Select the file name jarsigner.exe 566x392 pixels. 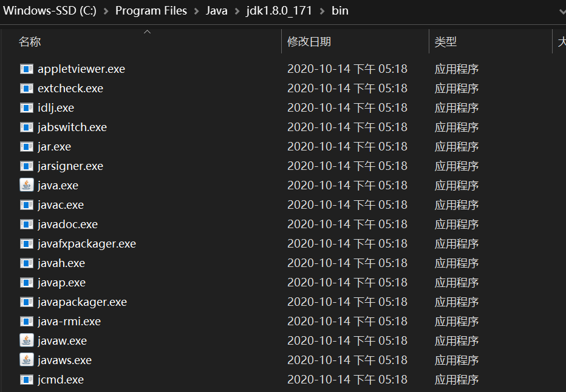[70, 166]
